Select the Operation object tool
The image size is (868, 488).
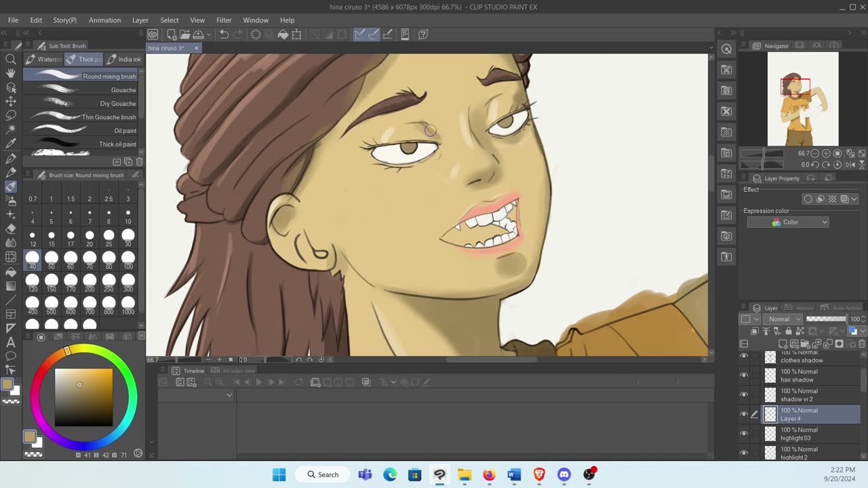(11, 87)
